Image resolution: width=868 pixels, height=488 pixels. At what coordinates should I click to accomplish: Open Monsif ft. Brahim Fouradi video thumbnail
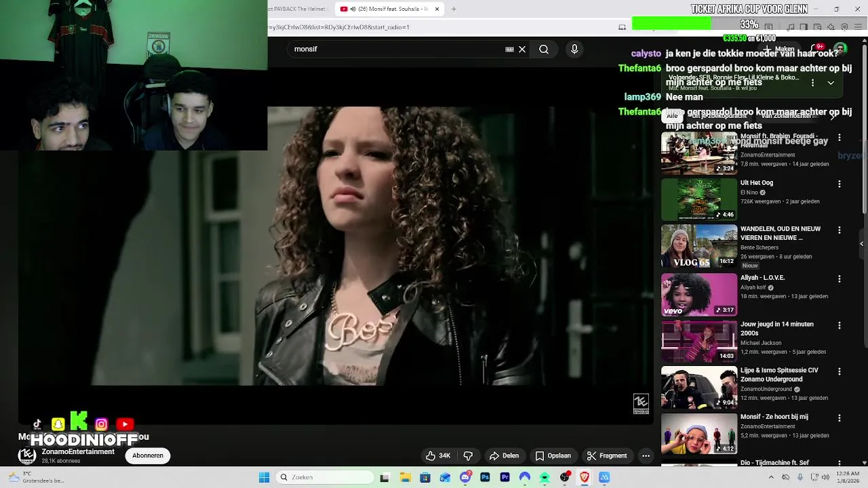click(x=699, y=153)
